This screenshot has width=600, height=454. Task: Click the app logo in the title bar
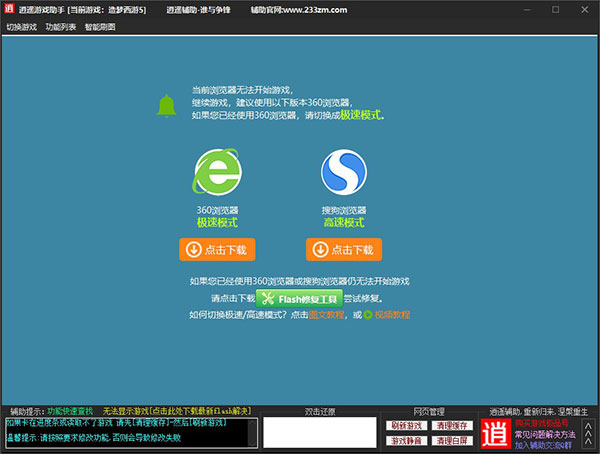(10, 9)
